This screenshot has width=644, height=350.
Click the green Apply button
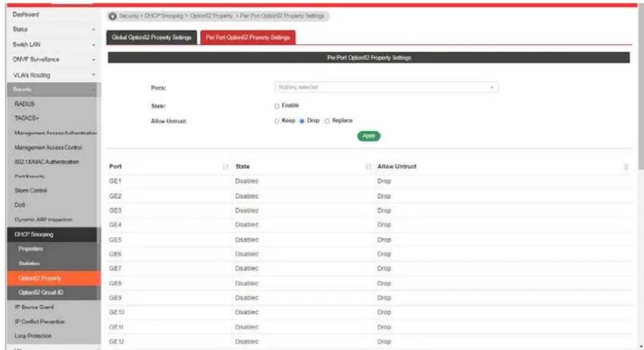[x=369, y=136]
